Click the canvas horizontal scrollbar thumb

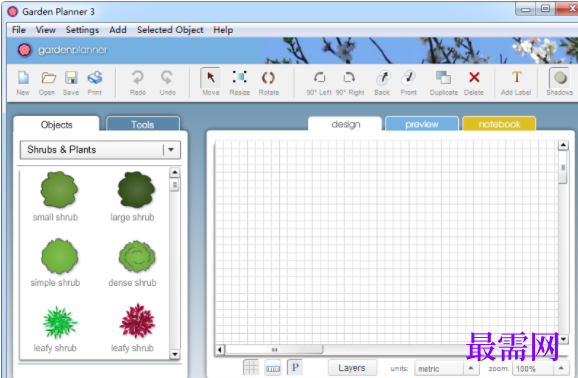pos(274,349)
